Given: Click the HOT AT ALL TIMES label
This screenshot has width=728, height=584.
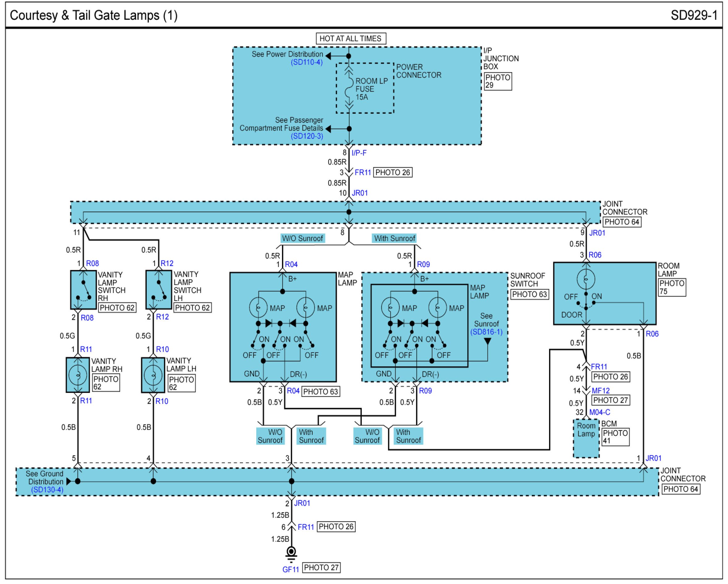Looking at the screenshot, I should (350, 38).
